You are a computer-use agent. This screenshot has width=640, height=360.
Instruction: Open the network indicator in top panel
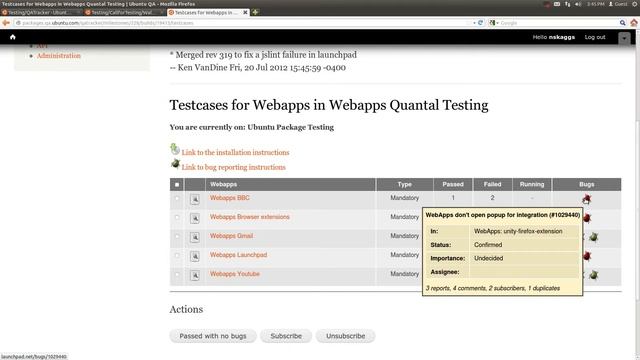coord(567,4)
